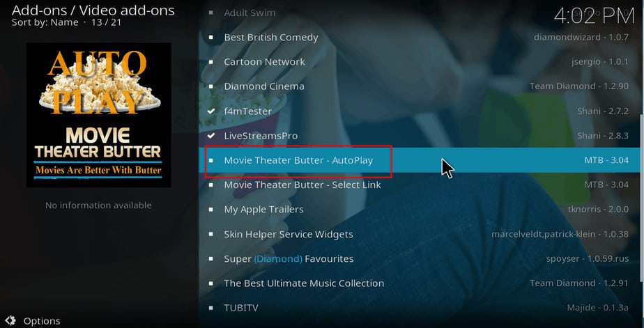The image size is (644, 328).
Task: Click the MTB - 3.04 version on AutoPlay row
Action: tap(606, 160)
